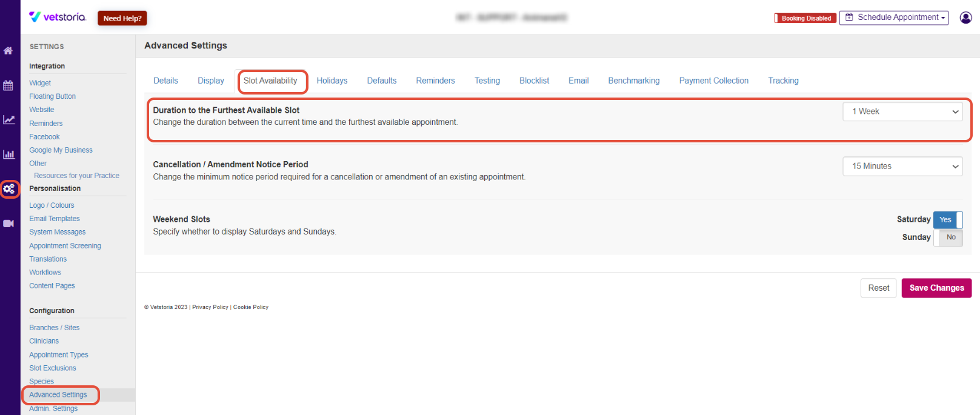Open the Cookie Policy footer link
This screenshot has width=980, height=415.
click(251, 307)
